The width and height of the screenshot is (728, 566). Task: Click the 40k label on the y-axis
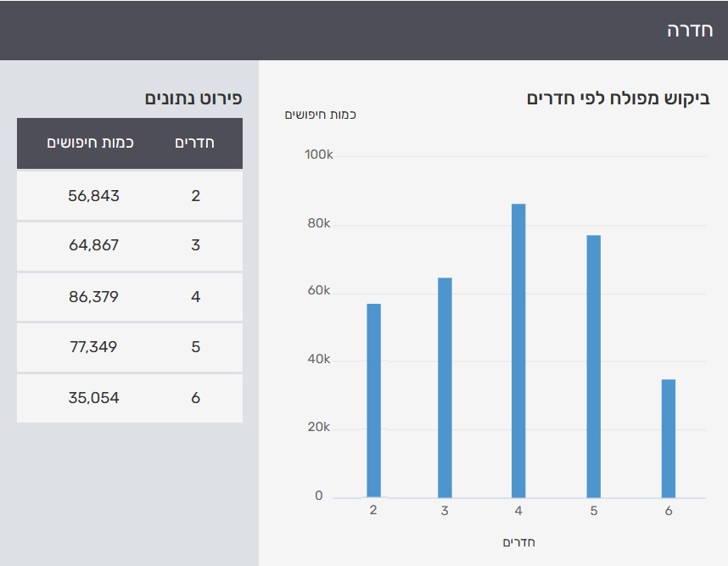317,360
